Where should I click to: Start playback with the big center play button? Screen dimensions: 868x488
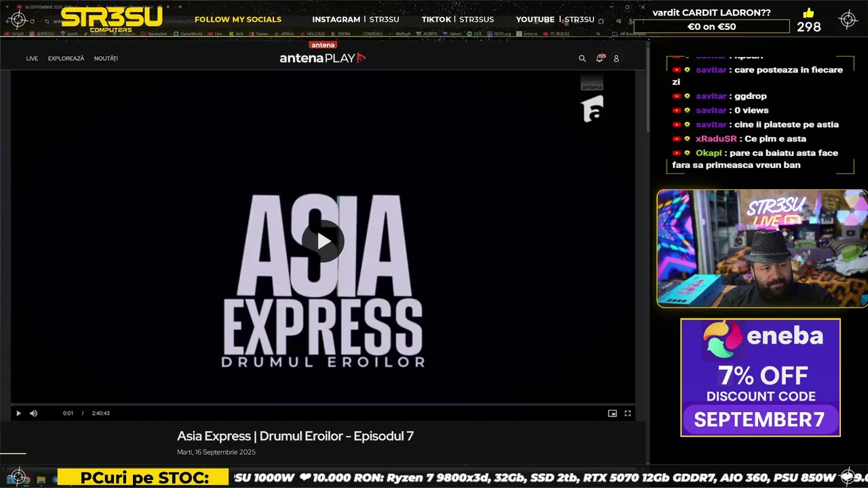point(323,241)
